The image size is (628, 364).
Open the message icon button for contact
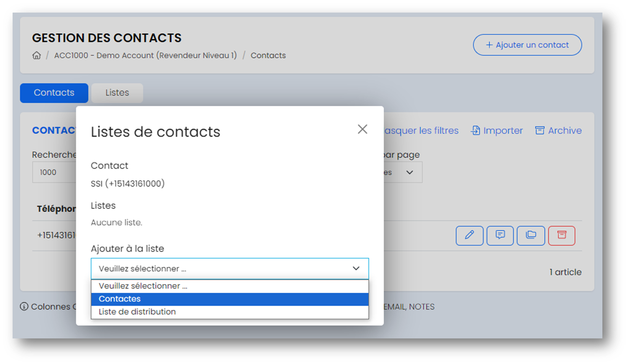click(500, 236)
